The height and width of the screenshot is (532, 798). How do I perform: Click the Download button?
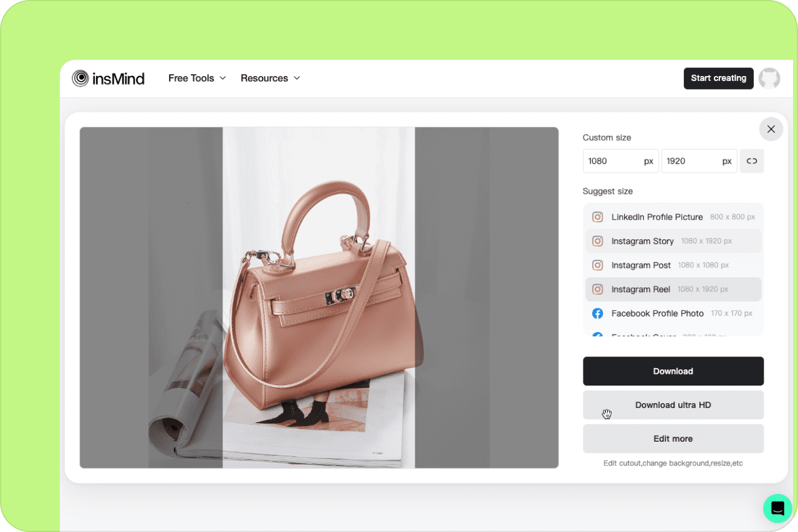(673, 371)
